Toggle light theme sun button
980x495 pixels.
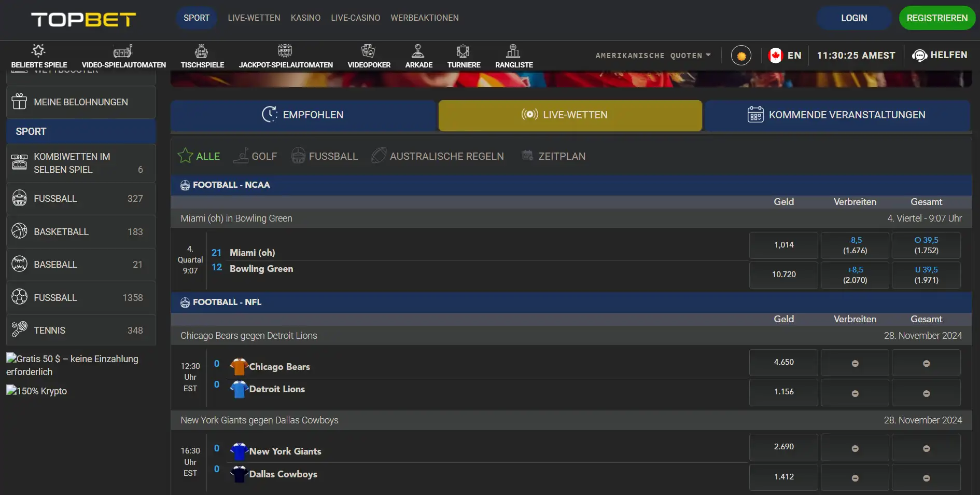tap(741, 56)
